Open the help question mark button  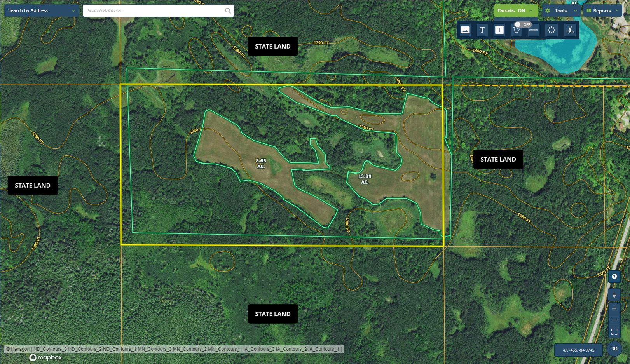click(614, 277)
